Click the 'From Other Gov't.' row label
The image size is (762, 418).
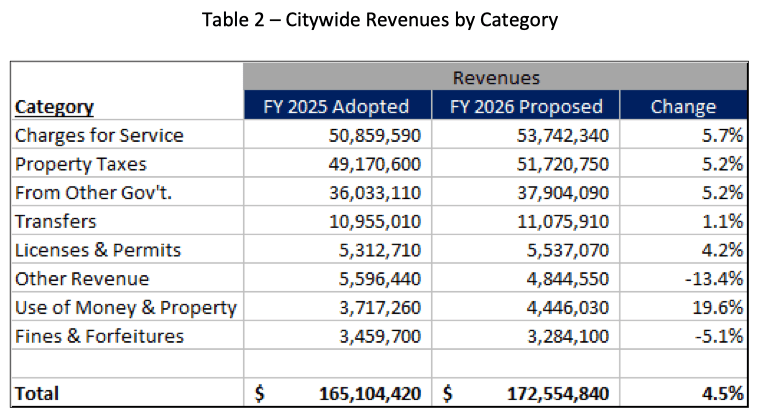tap(93, 193)
